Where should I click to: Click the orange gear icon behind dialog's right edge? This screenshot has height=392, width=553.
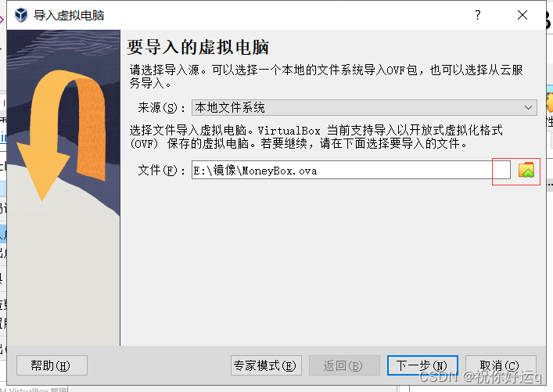549,102
